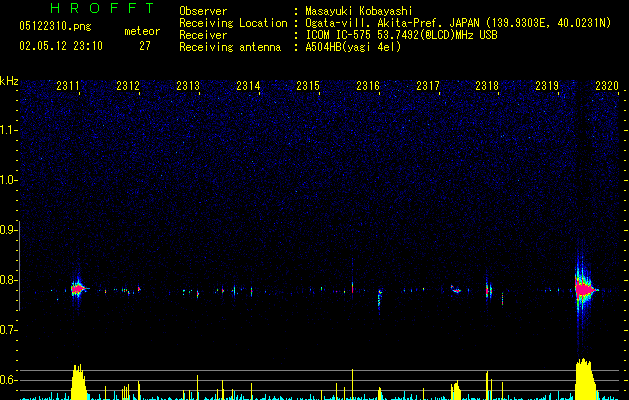Click the 2316 time marker

[368, 85]
